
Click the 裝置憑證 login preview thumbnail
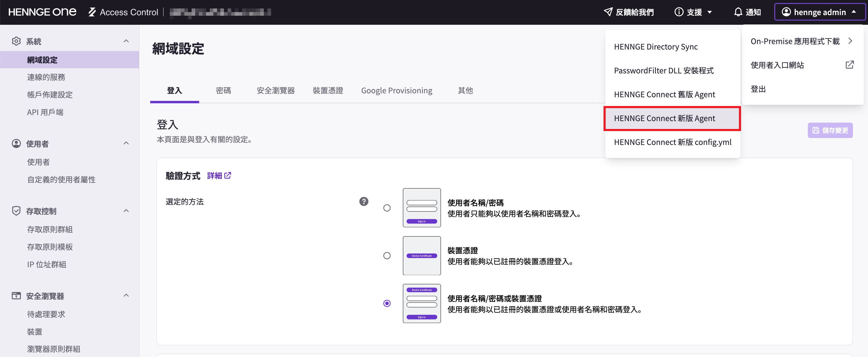422,256
